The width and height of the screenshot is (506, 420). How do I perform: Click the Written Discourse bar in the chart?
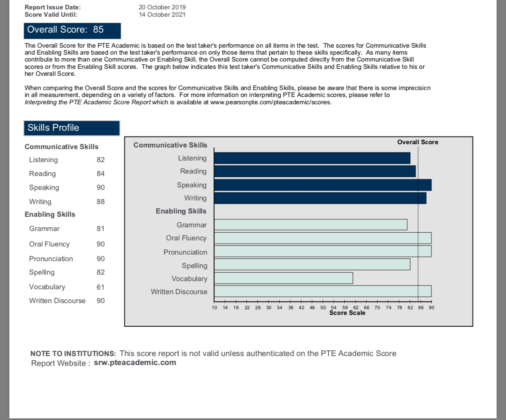pos(322,291)
